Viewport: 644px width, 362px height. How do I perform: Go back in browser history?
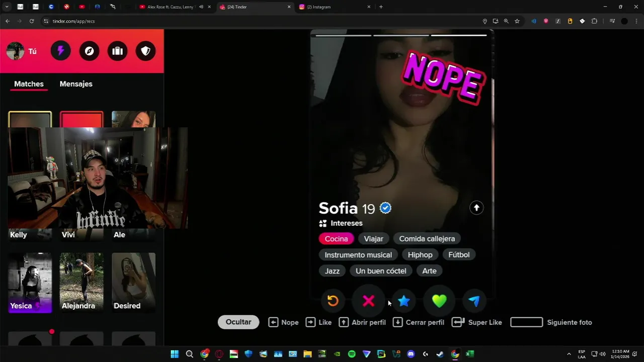[8, 21]
